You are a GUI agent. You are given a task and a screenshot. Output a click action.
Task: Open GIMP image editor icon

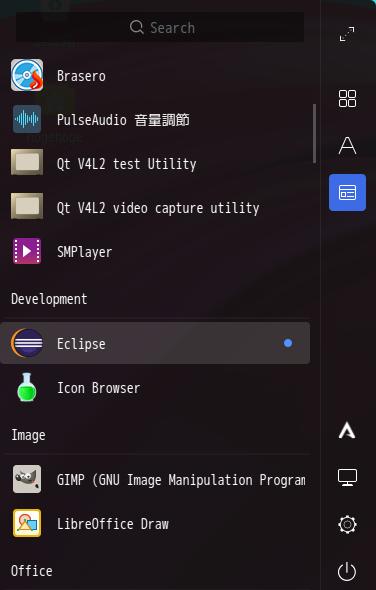coord(27,479)
